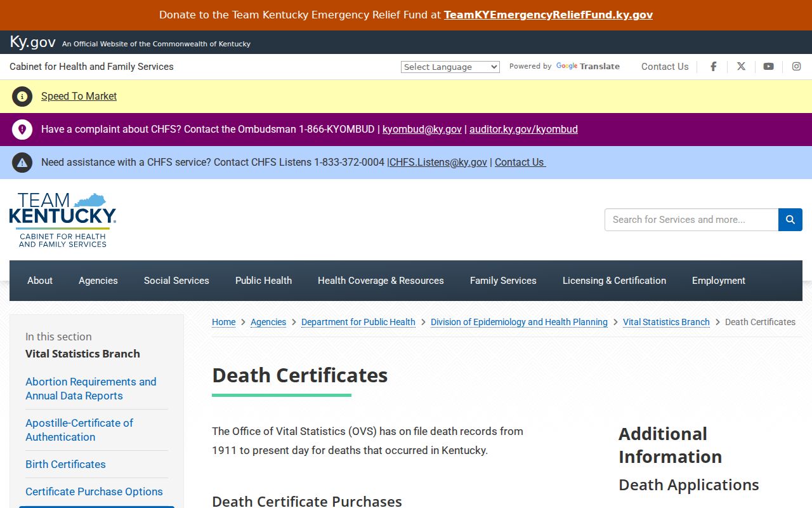Go to the Agencies breadcrumb

click(268, 322)
